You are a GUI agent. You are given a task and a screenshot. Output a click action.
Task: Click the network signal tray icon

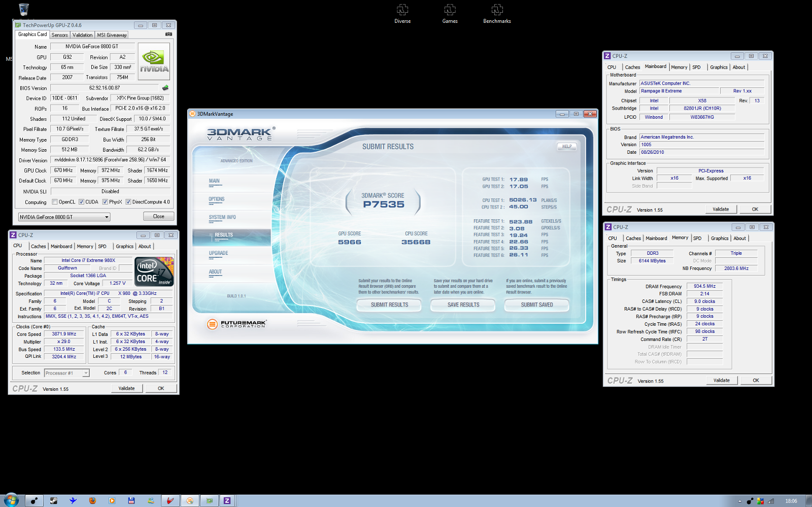pos(771,501)
